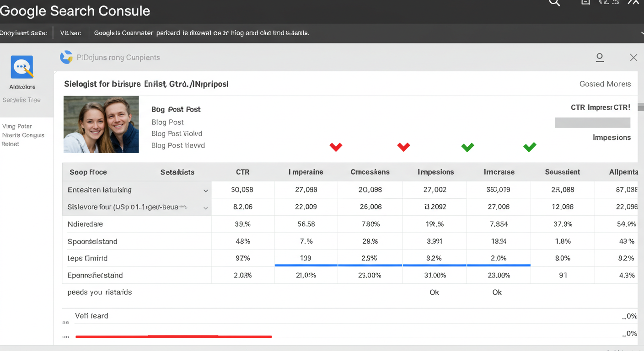The width and height of the screenshot is (644, 351).
Task: Select the Epanrefierstand row label
Action: (x=95, y=275)
